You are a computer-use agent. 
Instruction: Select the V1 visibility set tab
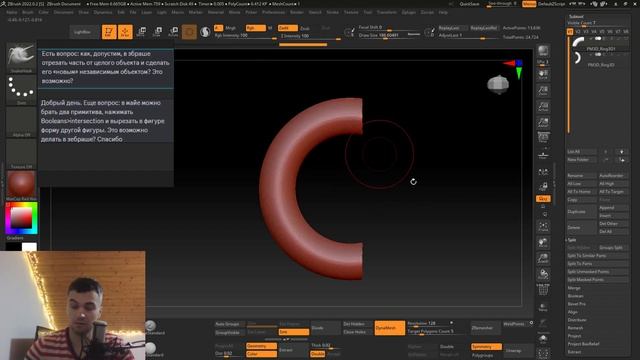(x=570, y=31)
